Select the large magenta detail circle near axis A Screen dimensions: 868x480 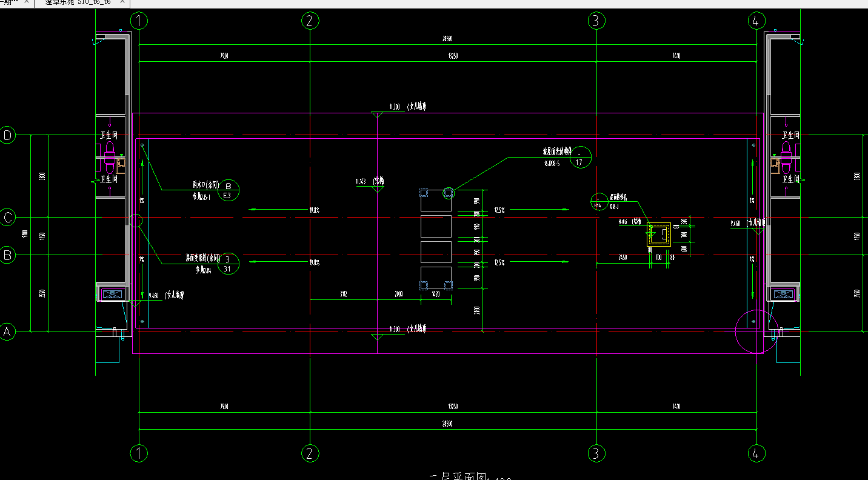[x=756, y=331]
